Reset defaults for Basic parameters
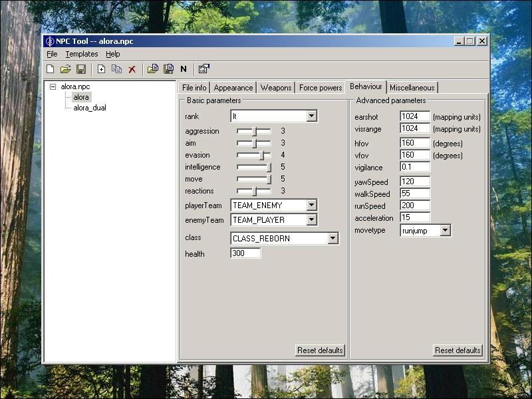The image size is (532, 399). click(320, 350)
